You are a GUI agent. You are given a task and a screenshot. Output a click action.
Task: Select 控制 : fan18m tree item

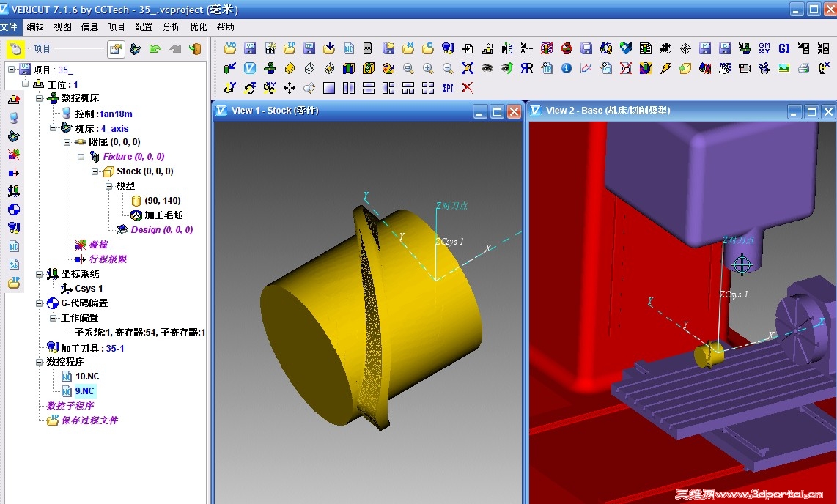(103, 114)
